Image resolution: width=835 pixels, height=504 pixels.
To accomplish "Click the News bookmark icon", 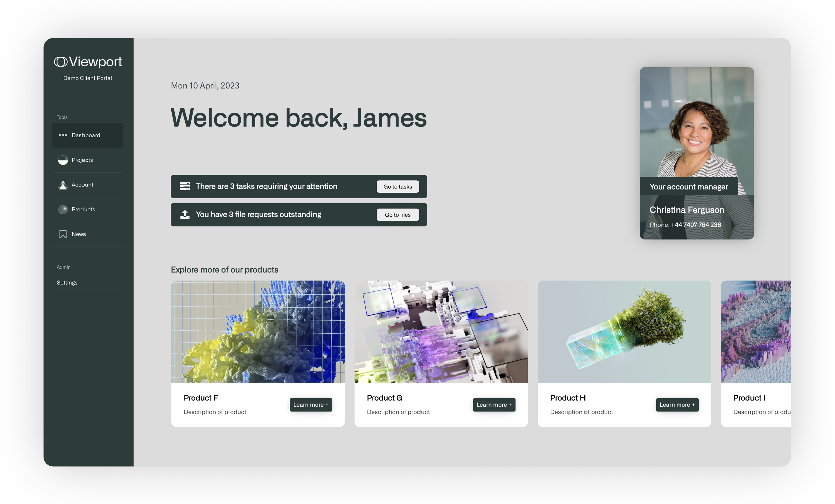I will pos(63,234).
